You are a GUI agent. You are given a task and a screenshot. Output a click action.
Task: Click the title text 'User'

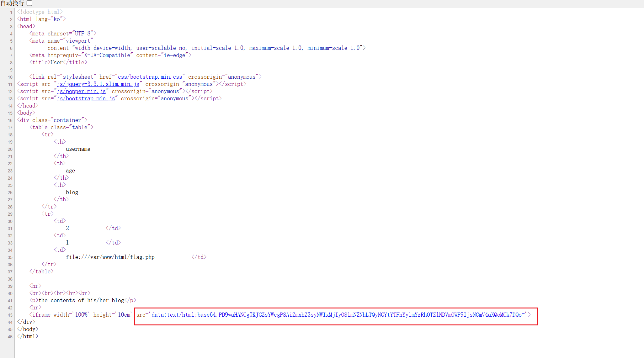56,62
